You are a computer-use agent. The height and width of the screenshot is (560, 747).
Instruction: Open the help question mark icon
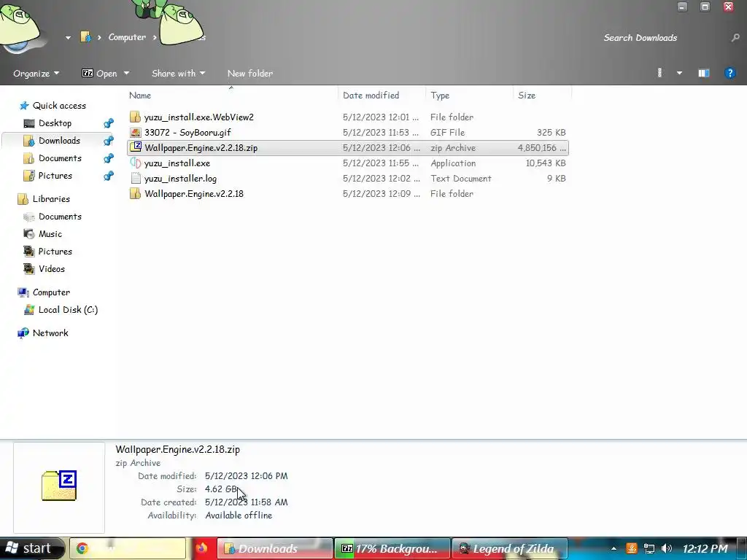click(729, 73)
